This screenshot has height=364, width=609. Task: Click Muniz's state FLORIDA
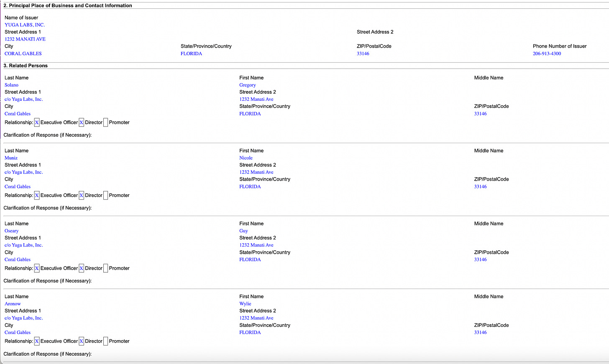[x=250, y=187]
